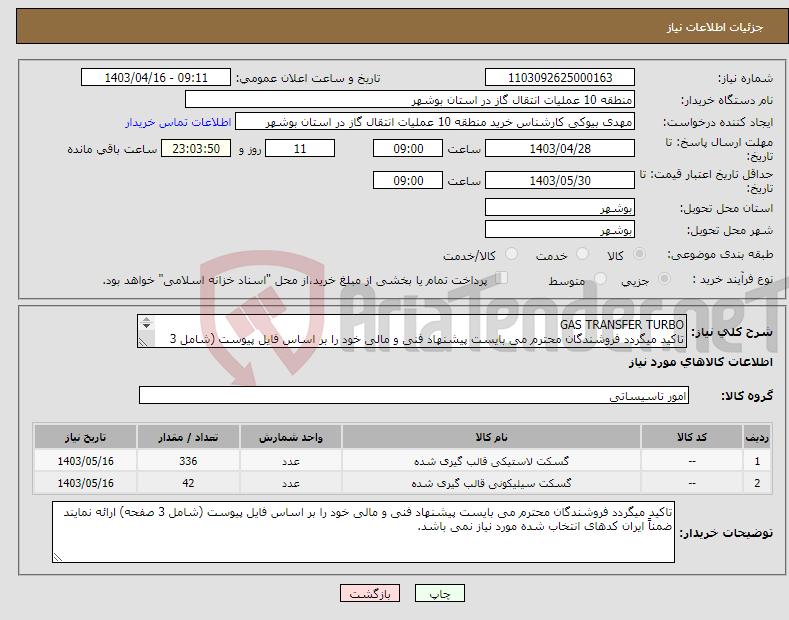The height and width of the screenshot is (620, 789).
Task: Click the چاپ print button
Action: [440, 593]
